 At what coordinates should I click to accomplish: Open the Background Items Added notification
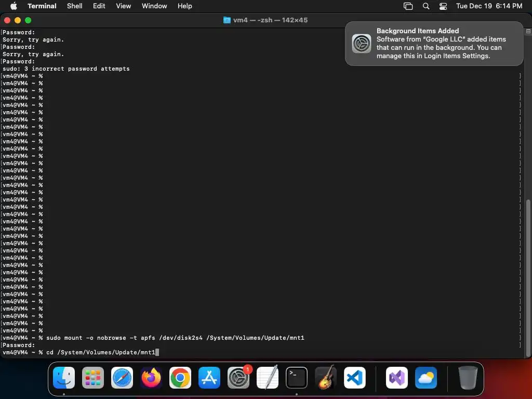[x=434, y=44]
